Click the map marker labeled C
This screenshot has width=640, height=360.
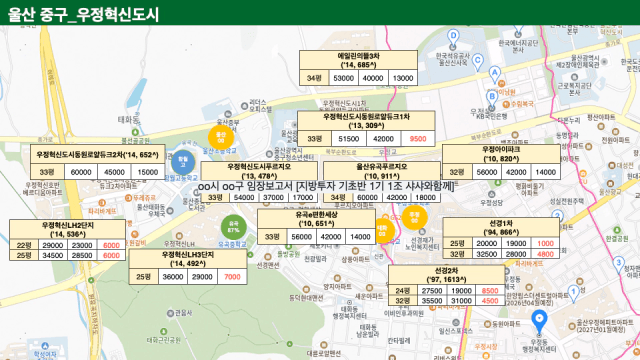coord(478,62)
